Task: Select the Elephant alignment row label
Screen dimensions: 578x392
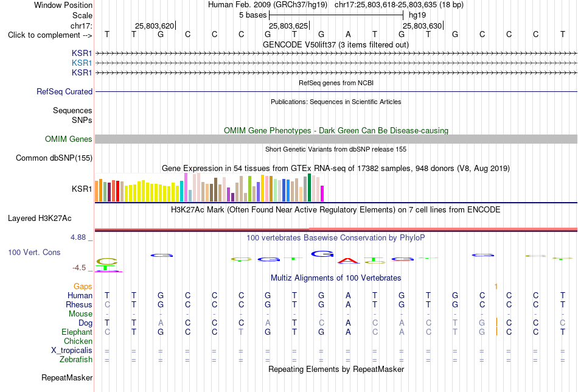Action: pyautogui.click(x=77, y=332)
